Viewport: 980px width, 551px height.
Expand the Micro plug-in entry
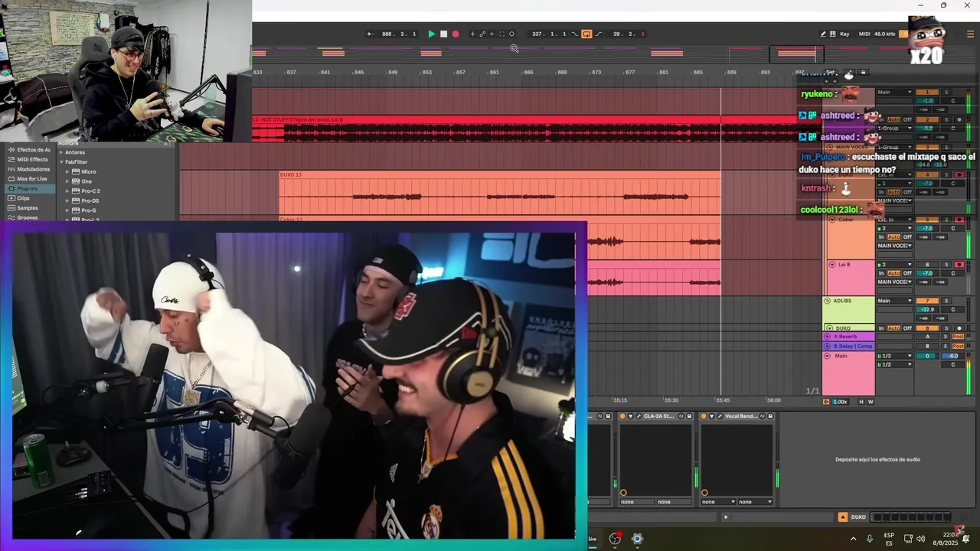pos(67,171)
